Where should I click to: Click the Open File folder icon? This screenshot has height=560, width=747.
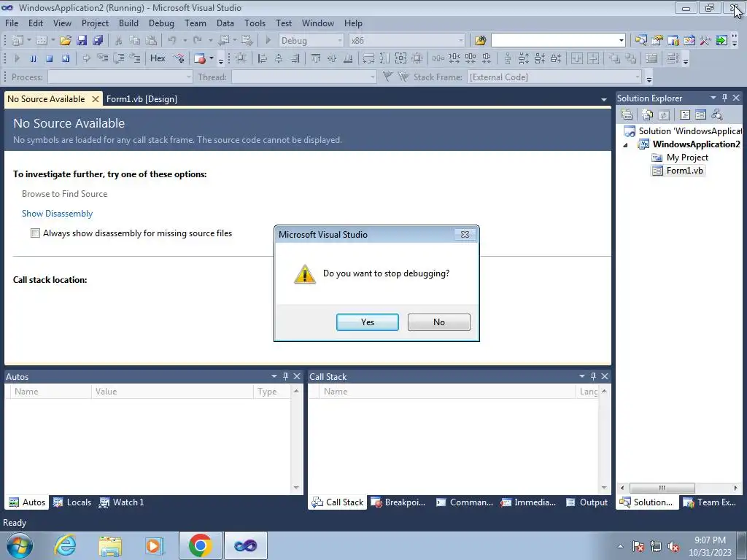coord(65,41)
